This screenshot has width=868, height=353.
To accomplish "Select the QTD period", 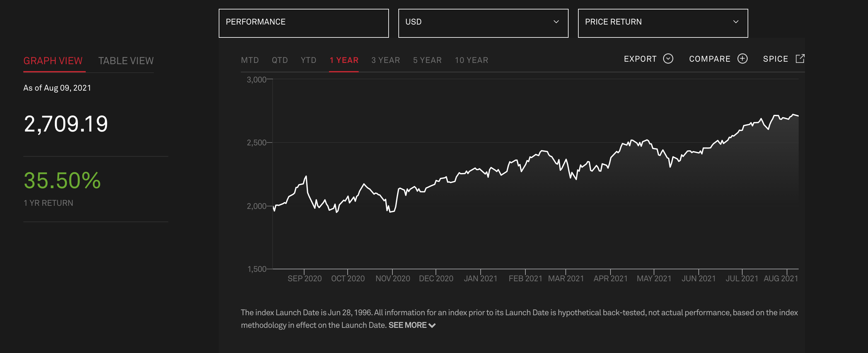I will (280, 60).
